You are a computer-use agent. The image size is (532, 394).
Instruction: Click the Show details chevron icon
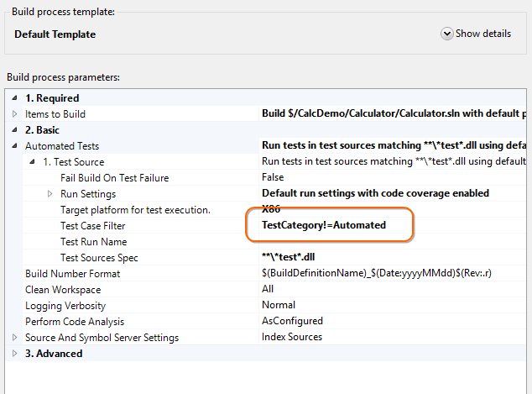[446, 34]
